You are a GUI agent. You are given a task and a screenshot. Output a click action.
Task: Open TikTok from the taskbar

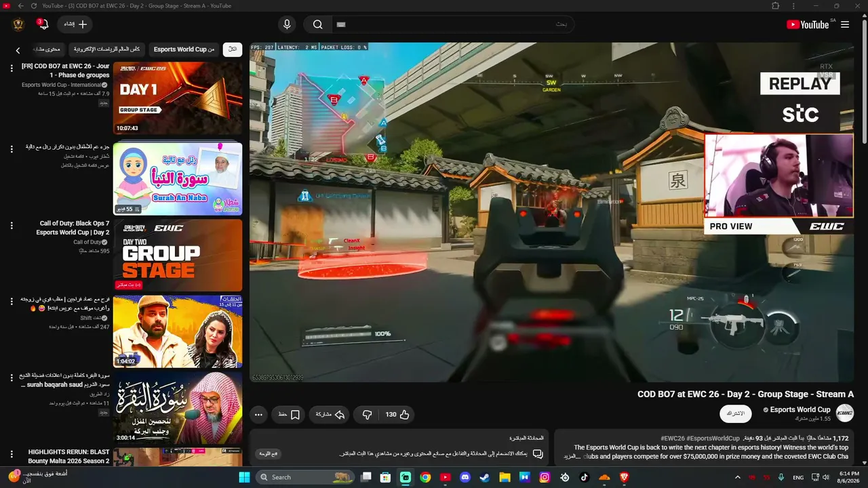pyautogui.click(x=585, y=477)
